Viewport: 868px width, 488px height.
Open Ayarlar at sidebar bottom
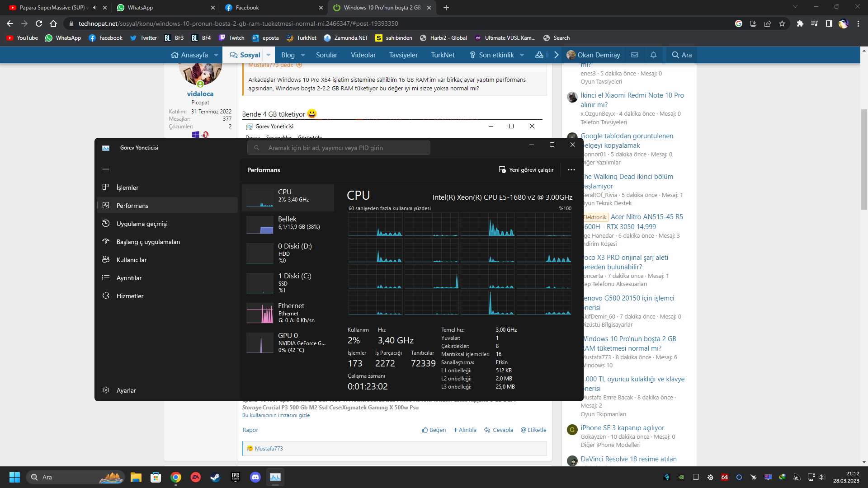(x=126, y=390)
